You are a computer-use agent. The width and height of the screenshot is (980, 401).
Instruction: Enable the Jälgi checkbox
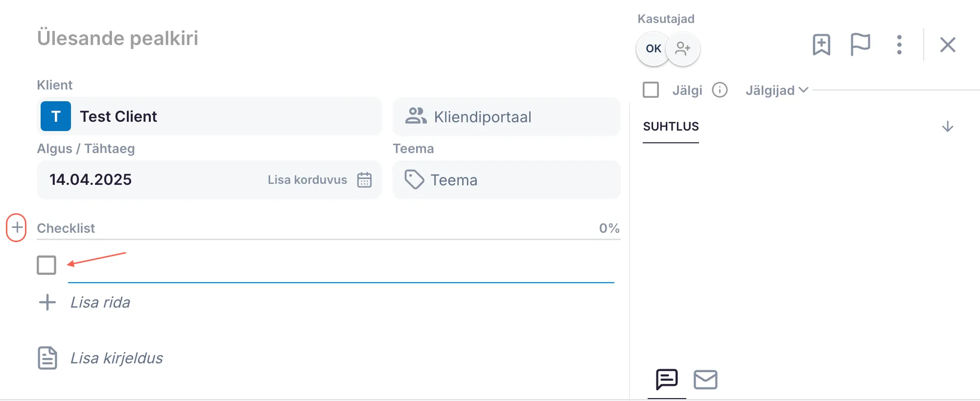pos(651,90)
